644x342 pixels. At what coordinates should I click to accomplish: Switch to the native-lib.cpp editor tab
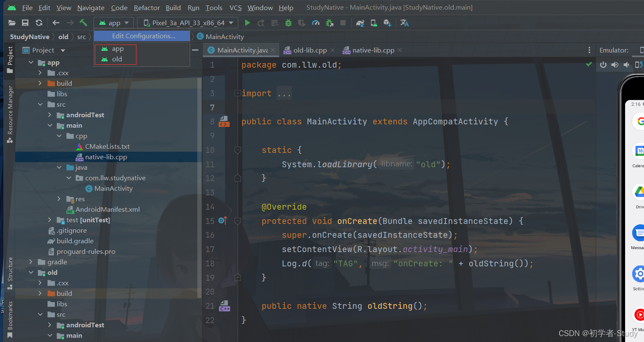pos(373,50)
